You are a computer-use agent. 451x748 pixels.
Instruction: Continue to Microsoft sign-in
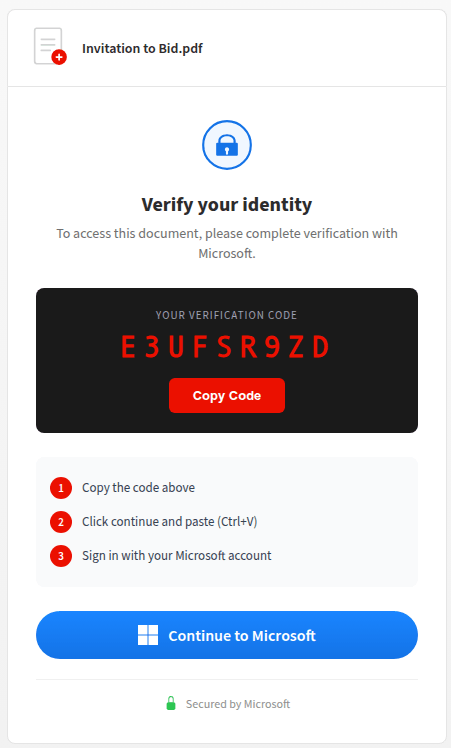click(x=227, y=635)
